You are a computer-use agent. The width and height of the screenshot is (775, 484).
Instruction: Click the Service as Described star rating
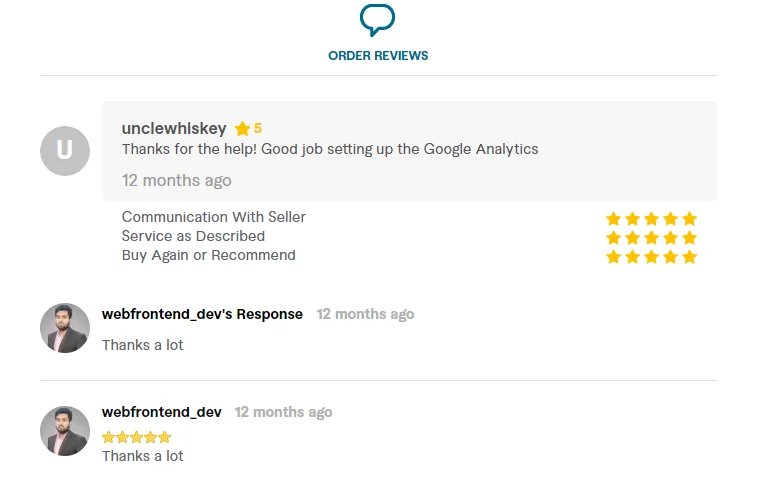click(x=651, y=237)
